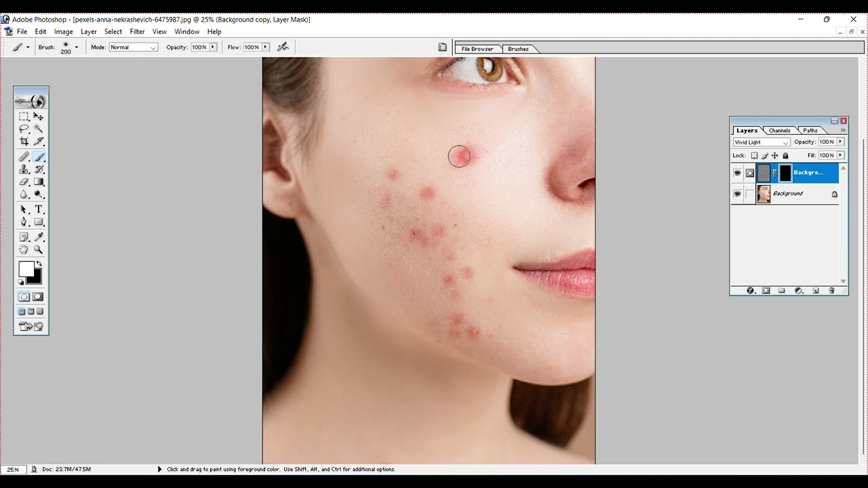Image resolution: width=868 pixels, height=488 pixels.
Task: Select the Path Selection tool
Action: pos(24,209)
